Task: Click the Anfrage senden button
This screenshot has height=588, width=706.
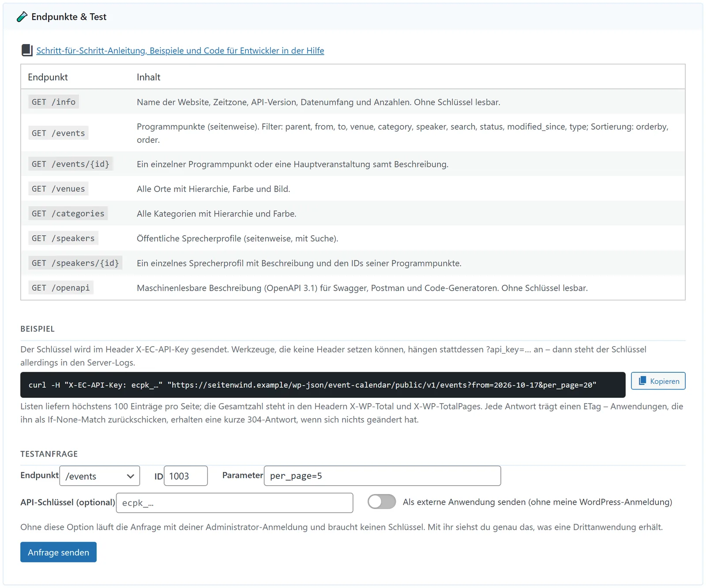Action: pos(58,552)
